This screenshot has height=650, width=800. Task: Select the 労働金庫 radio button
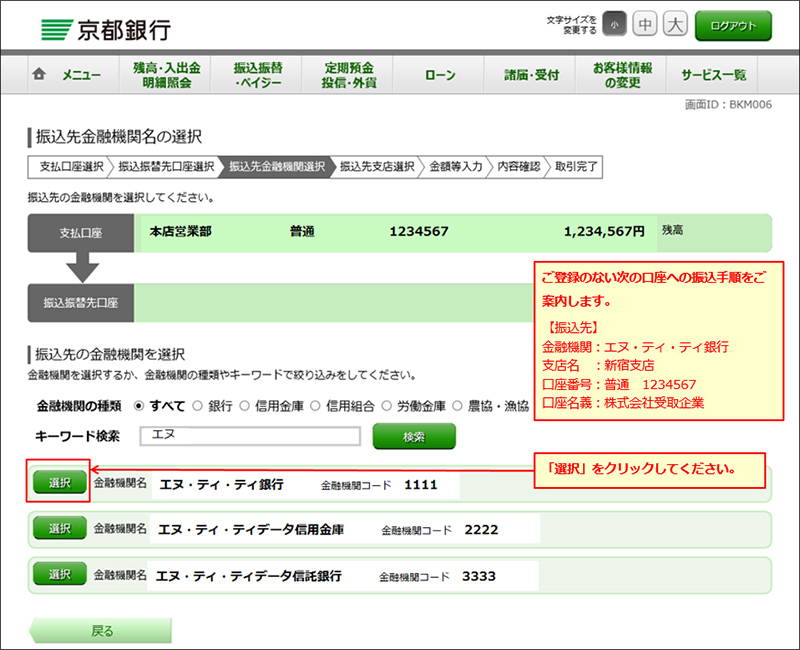coord(387,406)
